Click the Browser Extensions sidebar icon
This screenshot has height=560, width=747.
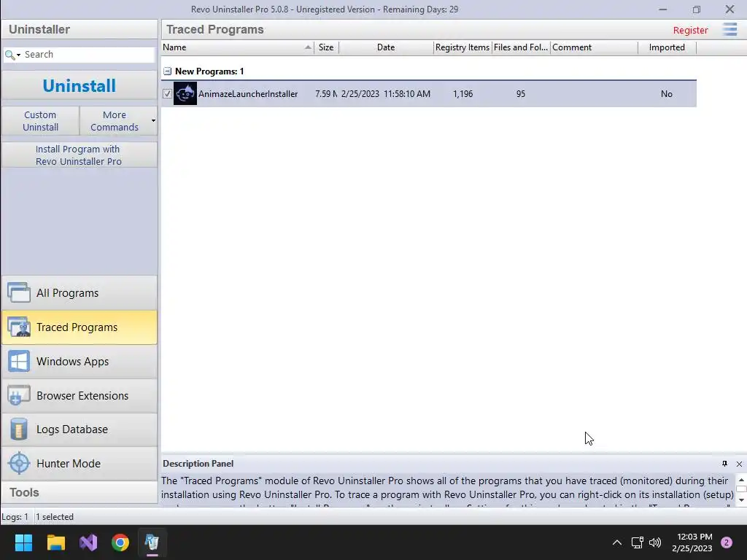19,396
